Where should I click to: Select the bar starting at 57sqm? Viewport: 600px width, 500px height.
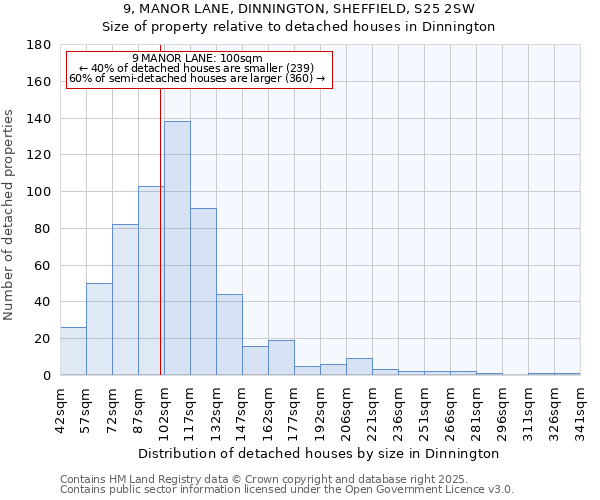pyautogui.click(x=99, y=329)
